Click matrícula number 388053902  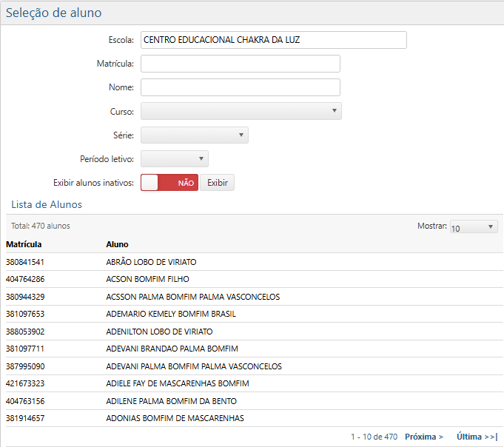point(25,332)
